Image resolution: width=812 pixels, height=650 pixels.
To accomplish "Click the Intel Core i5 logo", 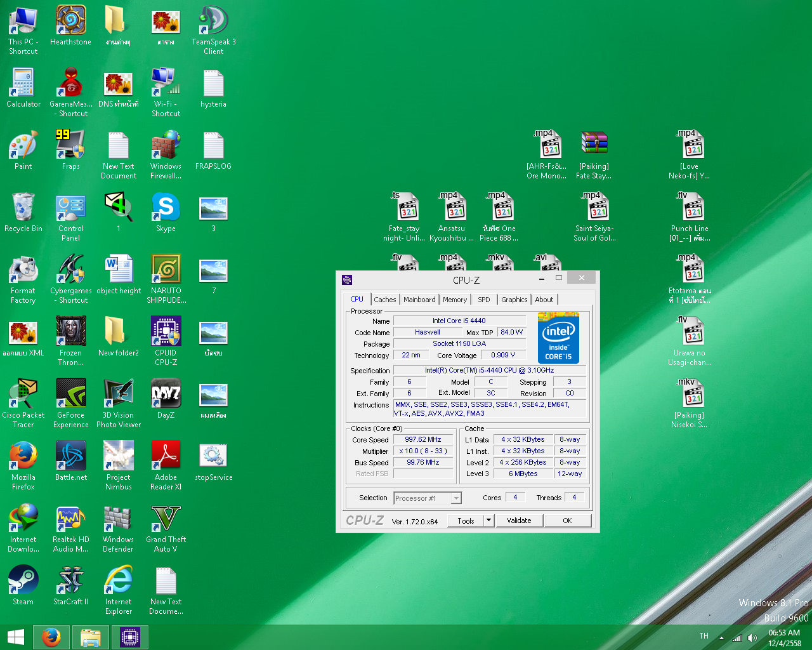I will (x=558, y=338).
